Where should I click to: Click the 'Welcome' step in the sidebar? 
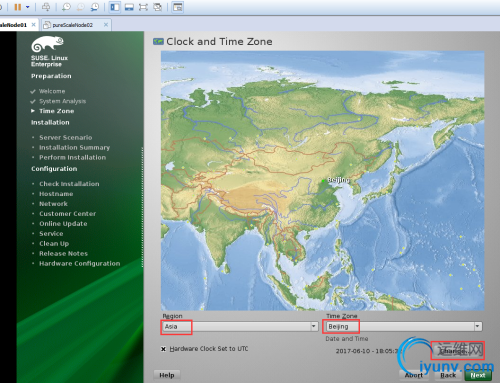[52, 91]
